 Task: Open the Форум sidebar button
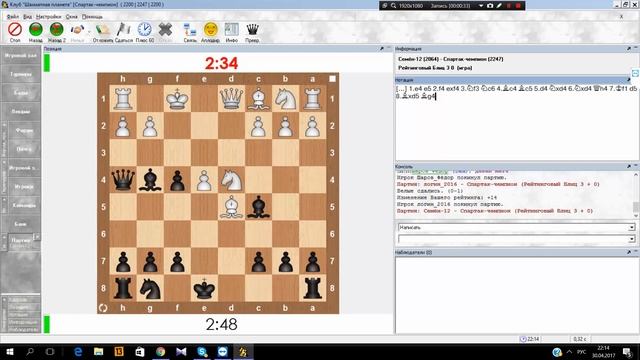(x=24, y=130)
